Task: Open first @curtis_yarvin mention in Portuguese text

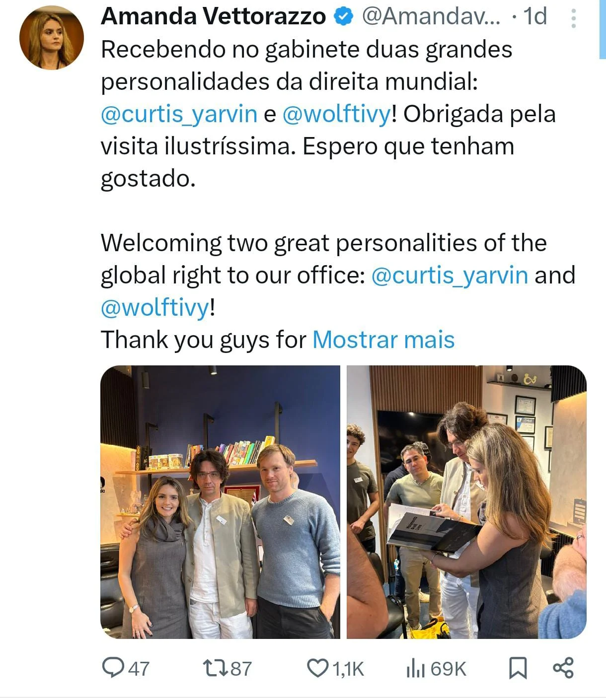Action: [x=179, y=114]
